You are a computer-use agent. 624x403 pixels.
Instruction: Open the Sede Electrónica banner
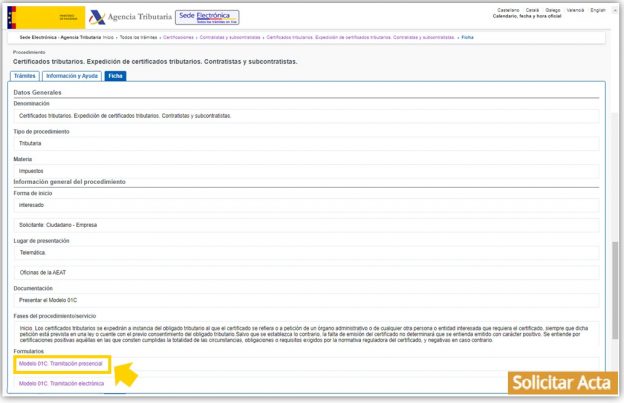(207, 17)
